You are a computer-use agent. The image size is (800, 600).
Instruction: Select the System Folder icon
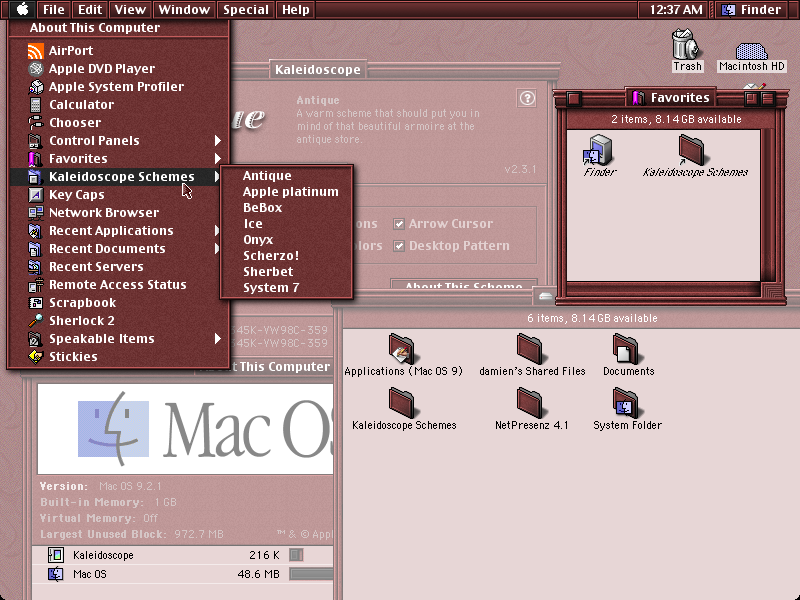point(626,402)
